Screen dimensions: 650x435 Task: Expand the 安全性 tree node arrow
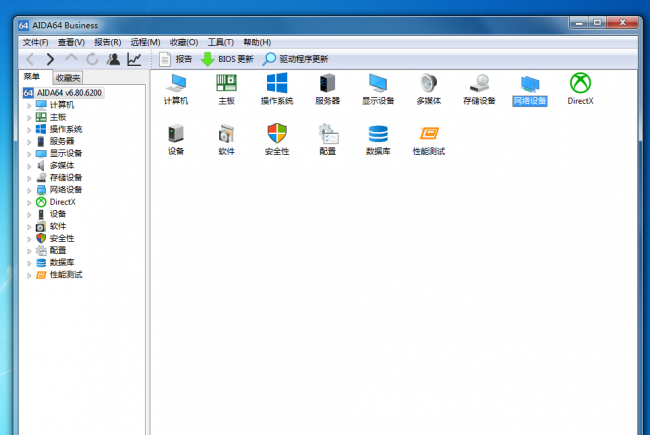[x=29, y=239]
